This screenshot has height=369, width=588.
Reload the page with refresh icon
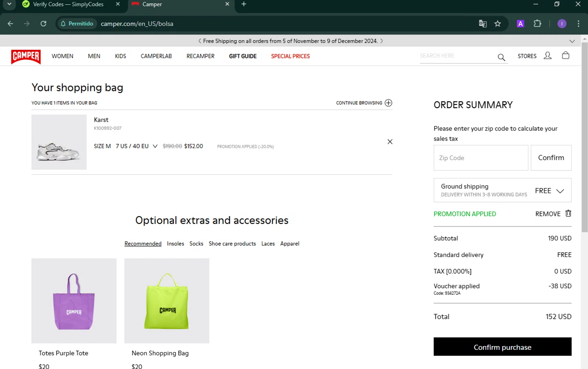(44, 24)
